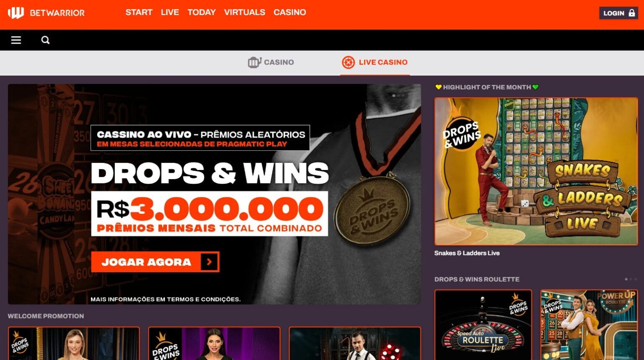Click the lock icon on Login

632,13
